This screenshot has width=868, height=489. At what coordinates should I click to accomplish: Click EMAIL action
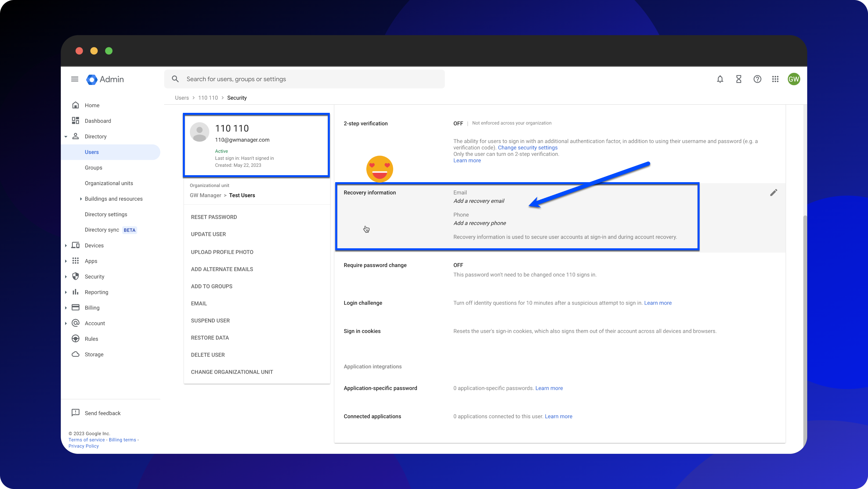pyautogui.click(x=199, y=303)
